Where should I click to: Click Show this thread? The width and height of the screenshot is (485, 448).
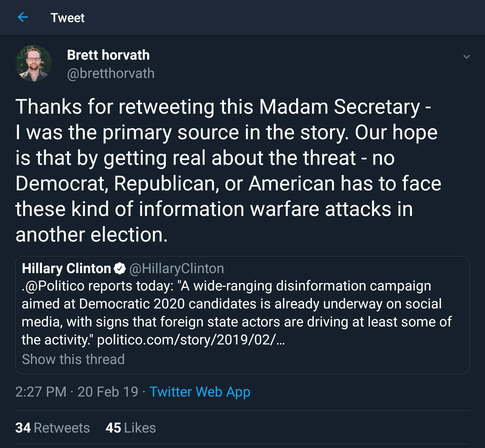(x=73, y=359)
